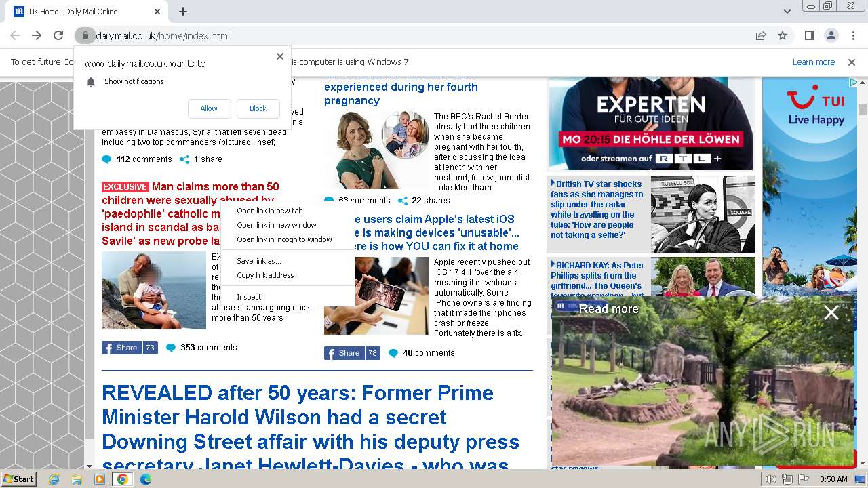Close the UK Home Daily Mail tab
Image resolution: width=868 pixels, height=488 pixels.
tap(157, 12)
